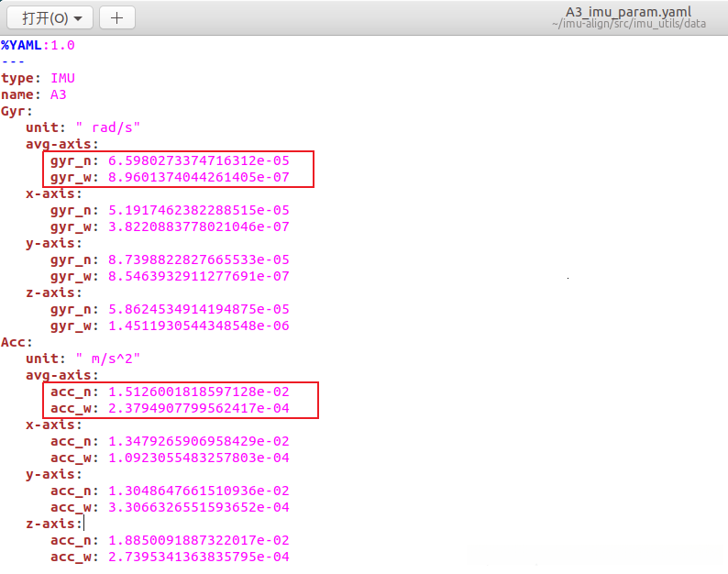Screen dimensions: 728x574
Task: Select gyr_n value 8.7398822827665533e-05
Action: tap(199, 259)
